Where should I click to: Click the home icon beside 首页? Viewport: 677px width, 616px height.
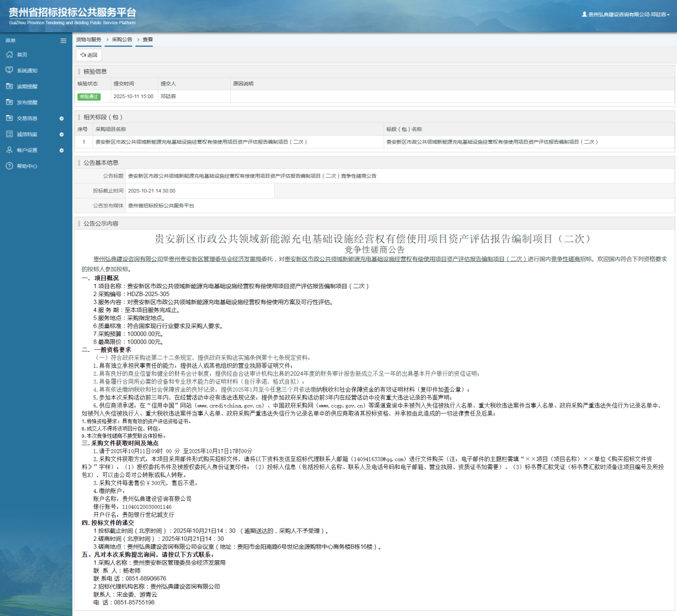(9, 55)
